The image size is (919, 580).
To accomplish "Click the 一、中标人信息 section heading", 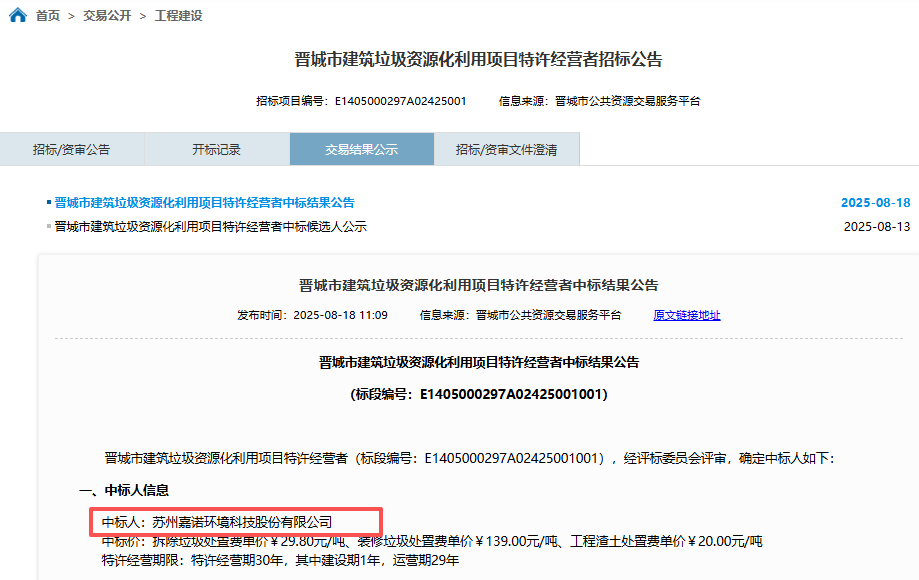I will point(124,490).
